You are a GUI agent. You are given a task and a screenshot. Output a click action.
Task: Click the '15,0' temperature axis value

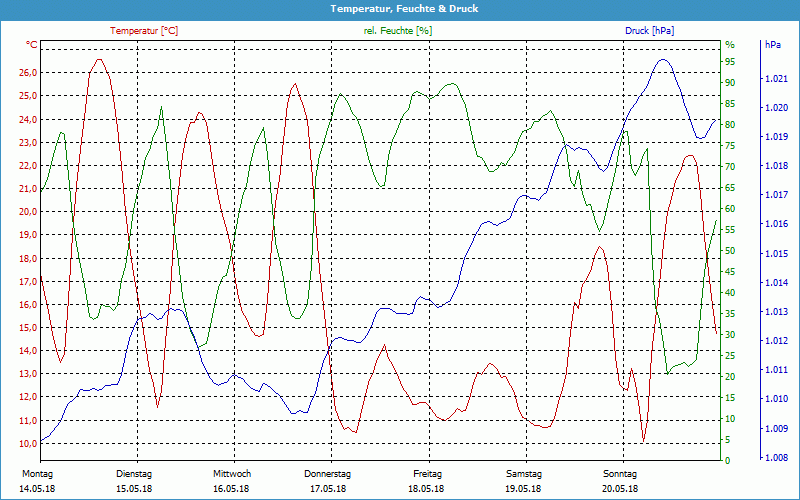click(28, 328)
